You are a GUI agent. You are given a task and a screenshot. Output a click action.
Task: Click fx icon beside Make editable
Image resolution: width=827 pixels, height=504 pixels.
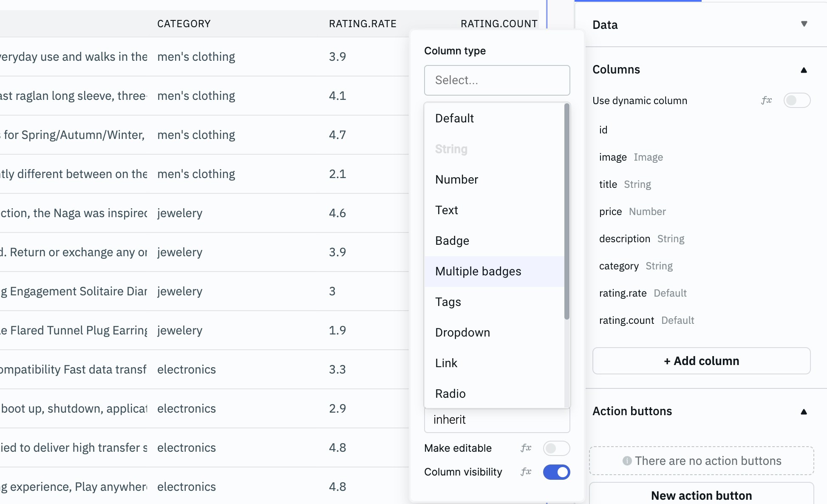coord(526,448)
